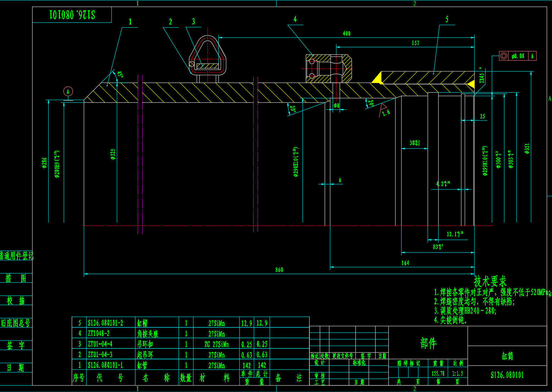Click the 部件 title block cell
Image resolution: width=552 pixels, height=392 pixels.
428,343
